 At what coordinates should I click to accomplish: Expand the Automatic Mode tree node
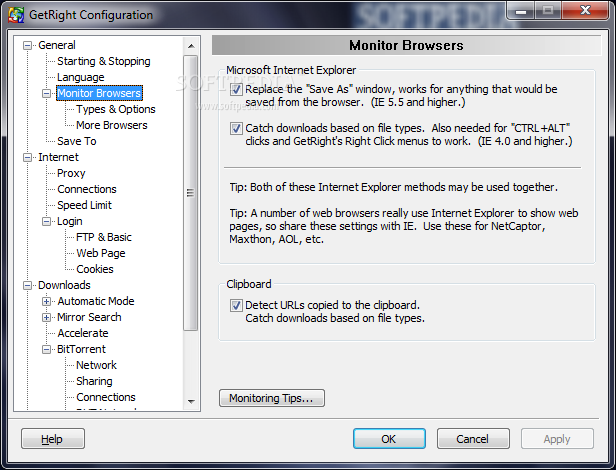coord(46,301)
